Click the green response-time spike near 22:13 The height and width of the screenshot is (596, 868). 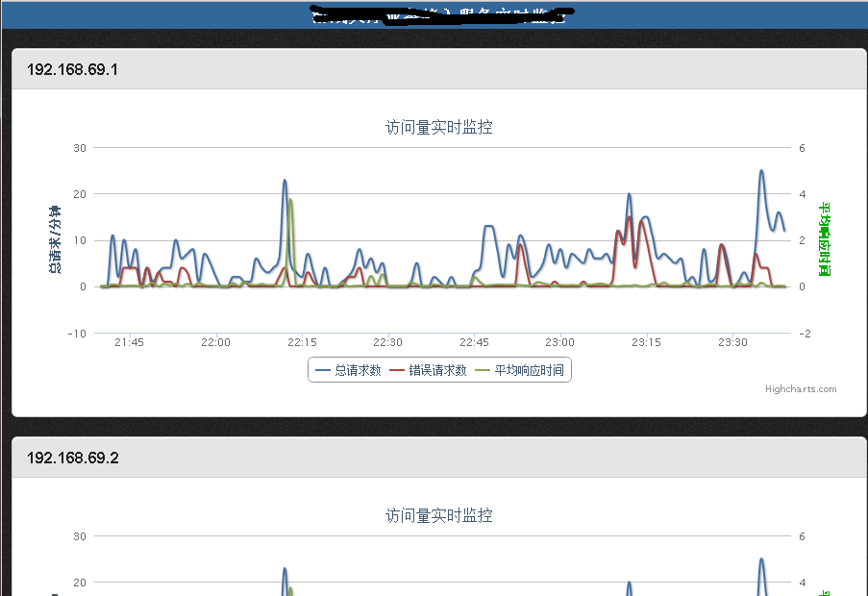290,200
